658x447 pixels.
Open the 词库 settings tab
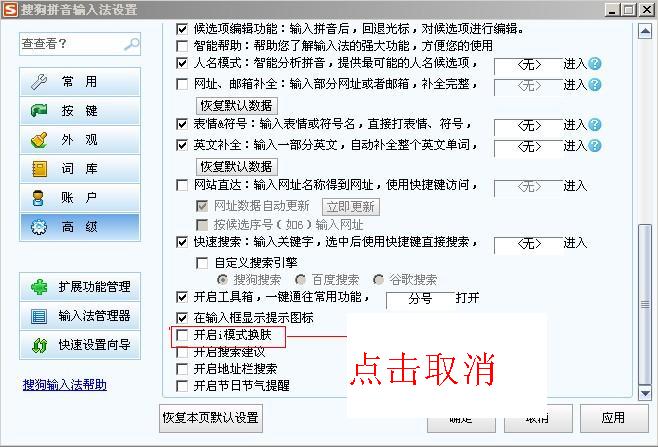[80, 169]
